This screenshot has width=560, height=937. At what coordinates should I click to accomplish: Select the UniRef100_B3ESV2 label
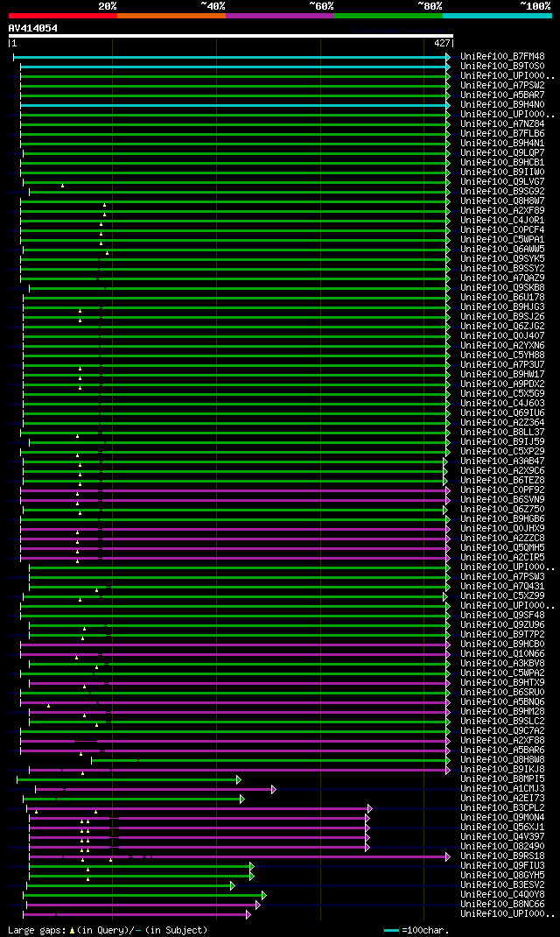coord(502,885)
